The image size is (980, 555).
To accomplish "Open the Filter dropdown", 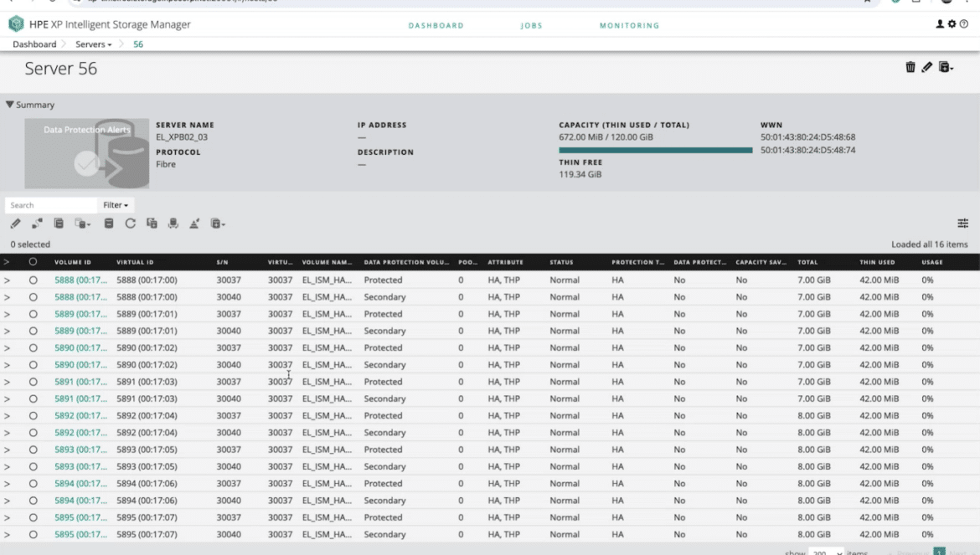I will (x=115, y=205).
